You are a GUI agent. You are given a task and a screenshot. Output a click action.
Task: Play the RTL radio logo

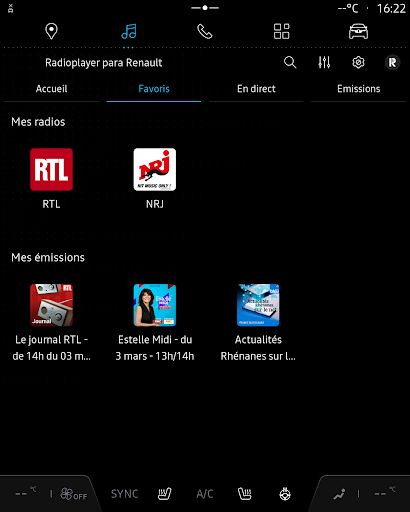[51, 169]
